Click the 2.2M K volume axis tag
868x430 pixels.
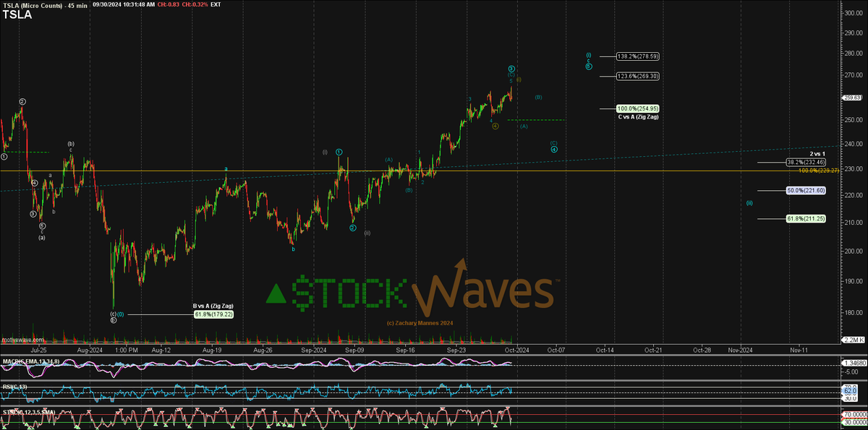(x=852, y=340)
